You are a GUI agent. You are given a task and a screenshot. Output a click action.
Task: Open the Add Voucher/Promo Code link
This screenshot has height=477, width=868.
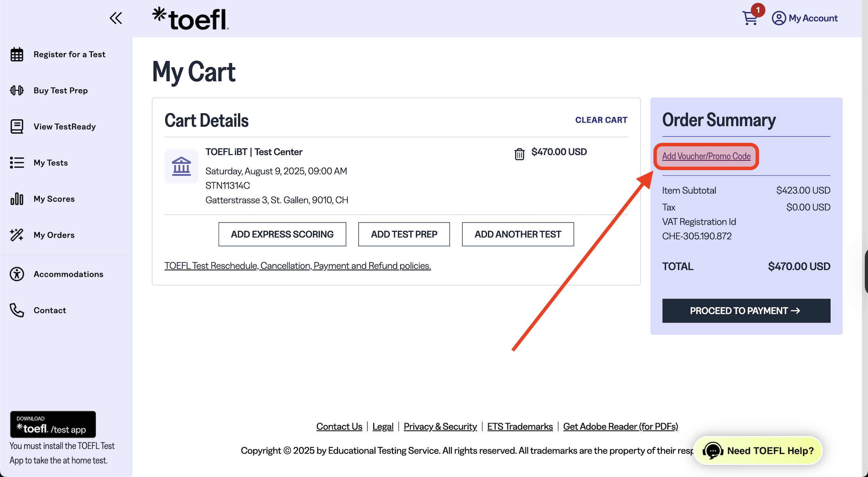tap(706, 156)
